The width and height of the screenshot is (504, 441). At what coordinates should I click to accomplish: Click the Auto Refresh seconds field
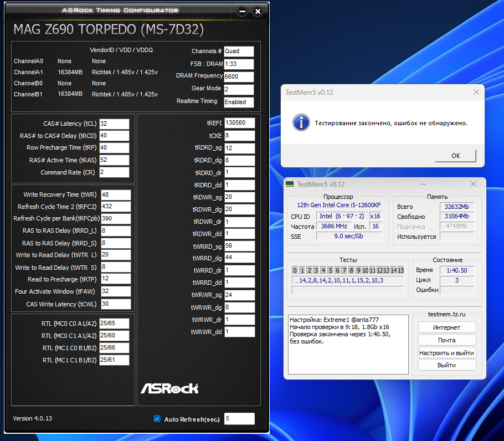239,418
